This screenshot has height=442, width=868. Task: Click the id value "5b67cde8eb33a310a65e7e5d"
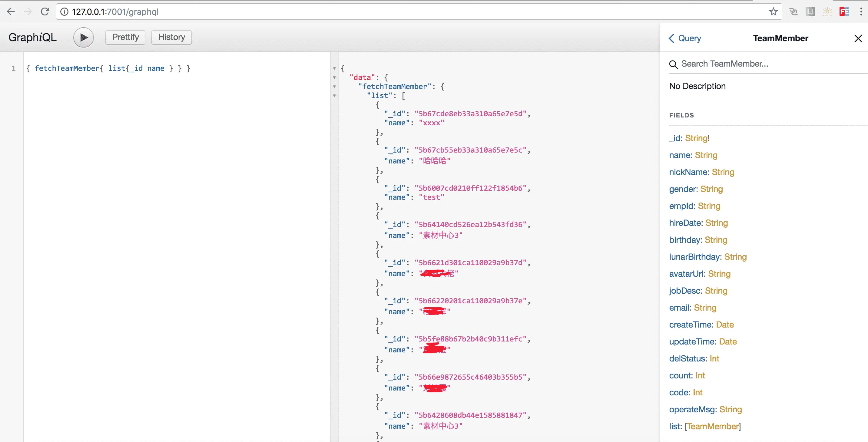coord(470,114)
